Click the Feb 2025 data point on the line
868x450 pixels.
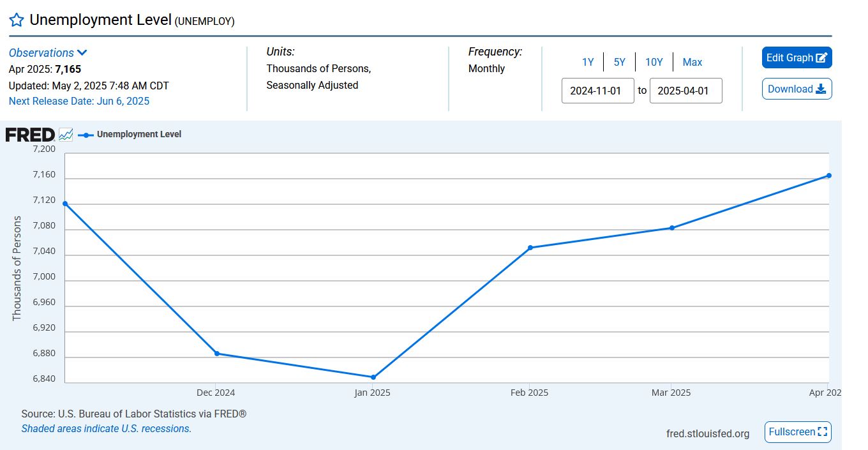[x=530, y=248]
